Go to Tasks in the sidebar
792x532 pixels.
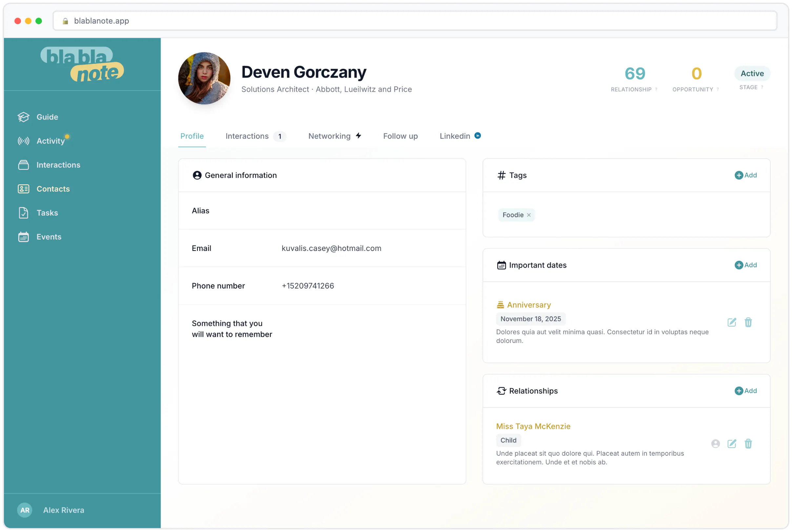[x=47, y=213]
